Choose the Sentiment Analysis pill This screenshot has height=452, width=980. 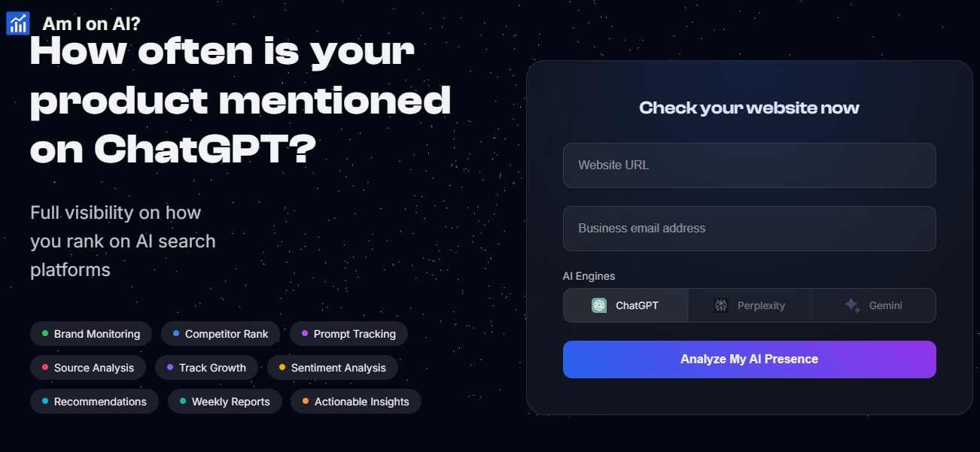(x=333, y=368)
